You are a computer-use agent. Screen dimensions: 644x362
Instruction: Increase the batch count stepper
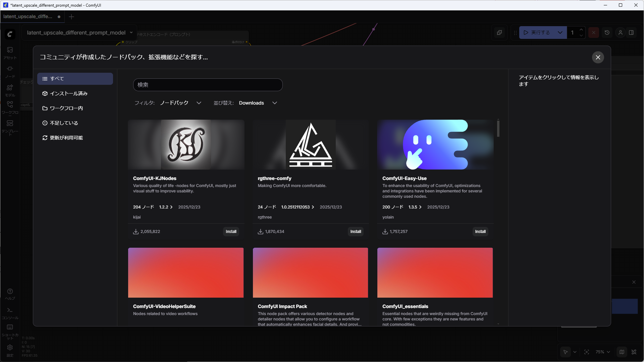(581, 30)
